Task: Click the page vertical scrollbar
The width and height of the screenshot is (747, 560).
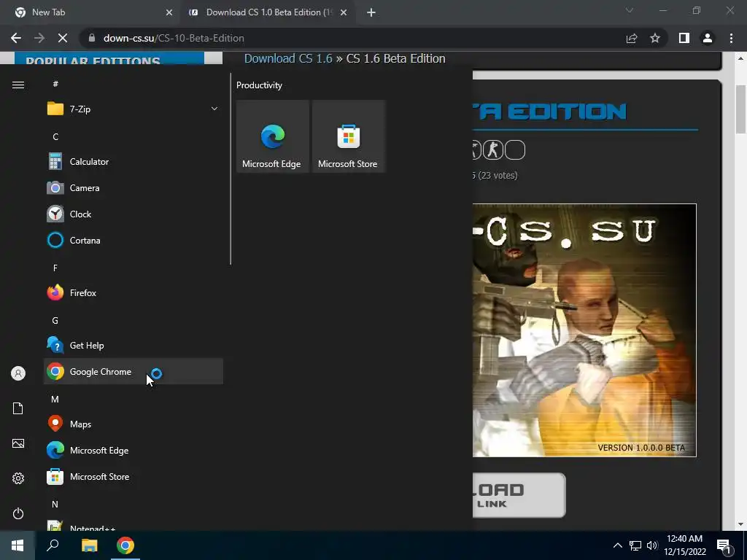Action: coord(740,109)
